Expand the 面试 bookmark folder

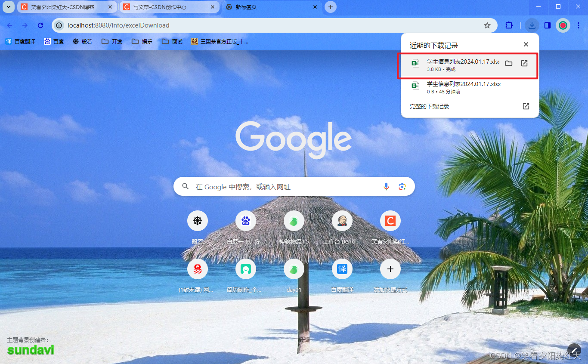172,41
